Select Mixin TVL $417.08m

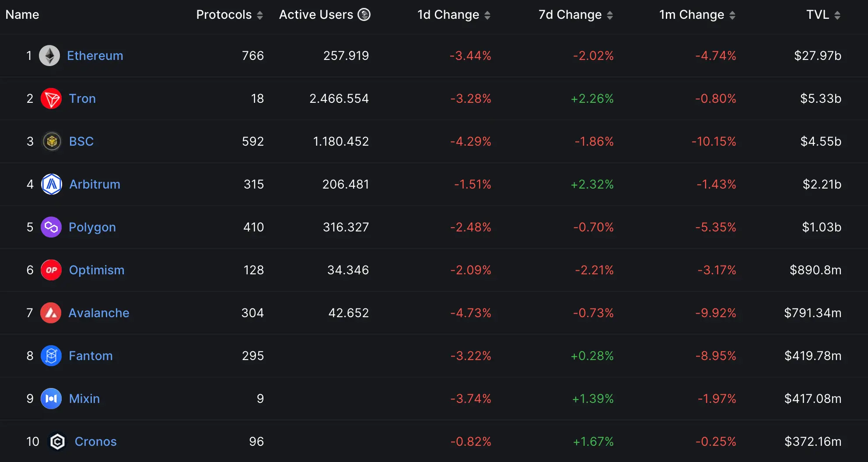(813, 399)
